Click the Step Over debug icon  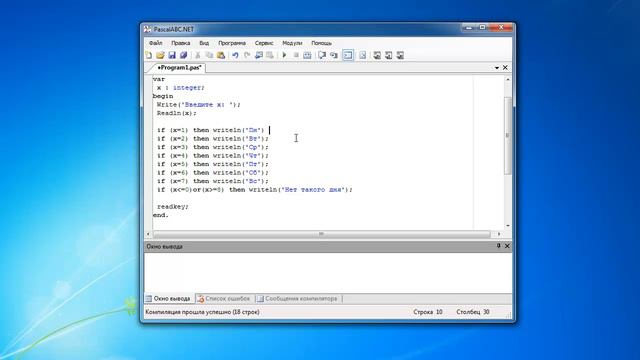pos(322,55)
